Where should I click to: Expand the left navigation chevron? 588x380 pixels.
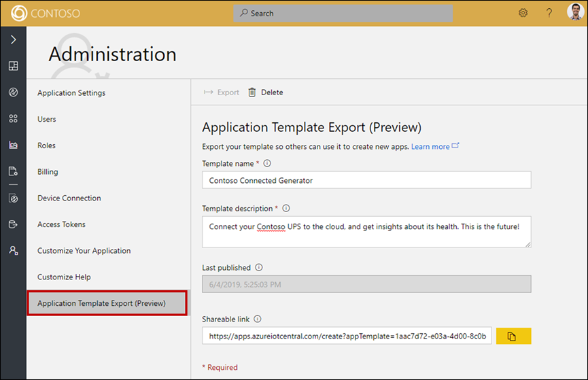pyautogui.click(x=14, y=39)
